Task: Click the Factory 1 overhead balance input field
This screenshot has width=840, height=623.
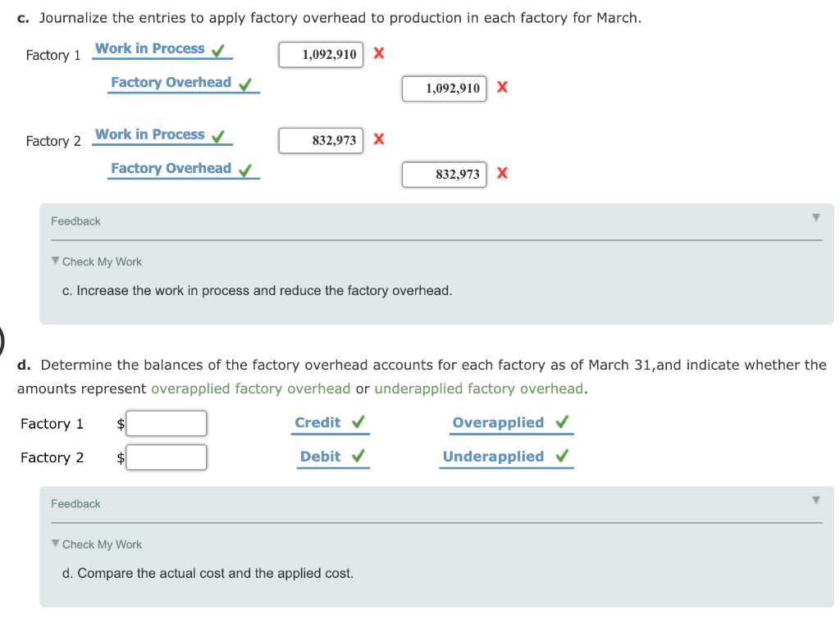Action: 167,424
